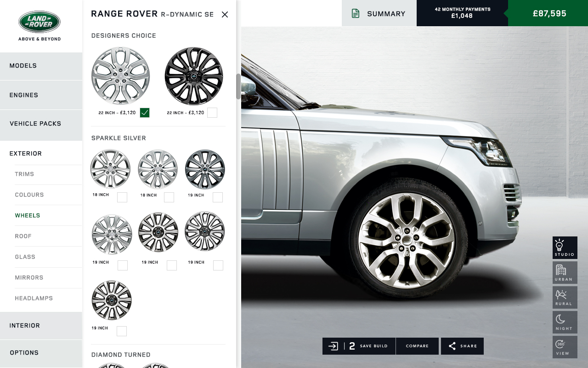Screen dimensions: 588x368
Task: Expand the Options section
Action: click(41, 353)
